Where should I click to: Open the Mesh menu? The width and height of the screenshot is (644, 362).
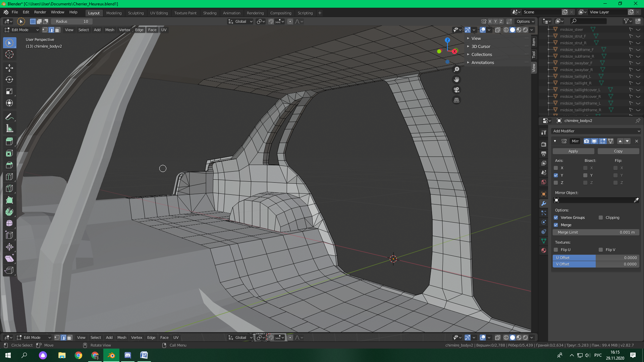pos(110,30)
